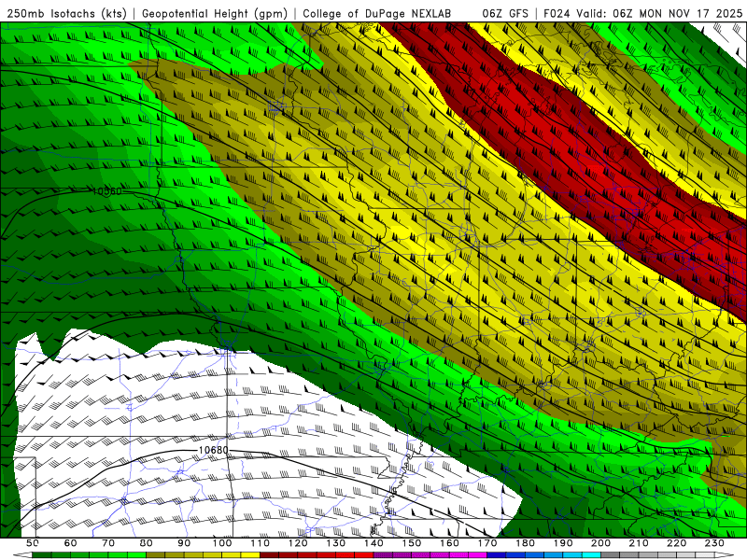The width and height of the screenshot is (747, 560).
Task: Click the 110 label on the color scale
Action: tap(261, 543)
